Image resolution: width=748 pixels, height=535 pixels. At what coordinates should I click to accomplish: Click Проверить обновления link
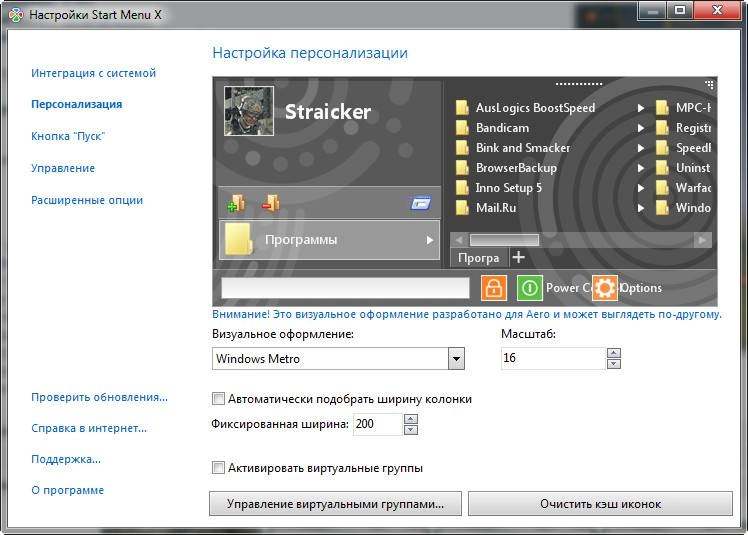coord(99,397)
